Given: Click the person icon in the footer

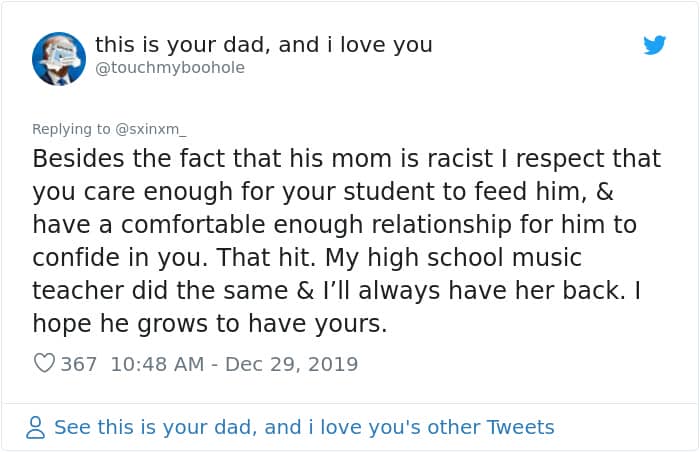Looking at the screenshot, I should 36,428.
